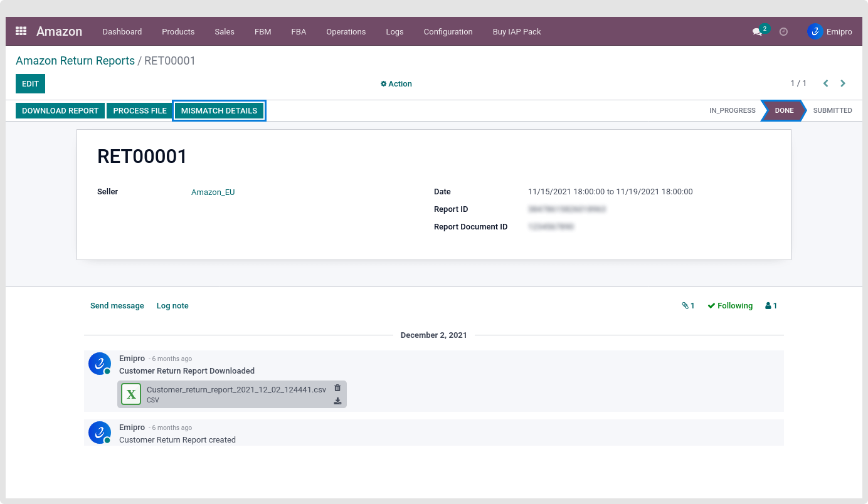Open the Operations menu

coord(346,32)
